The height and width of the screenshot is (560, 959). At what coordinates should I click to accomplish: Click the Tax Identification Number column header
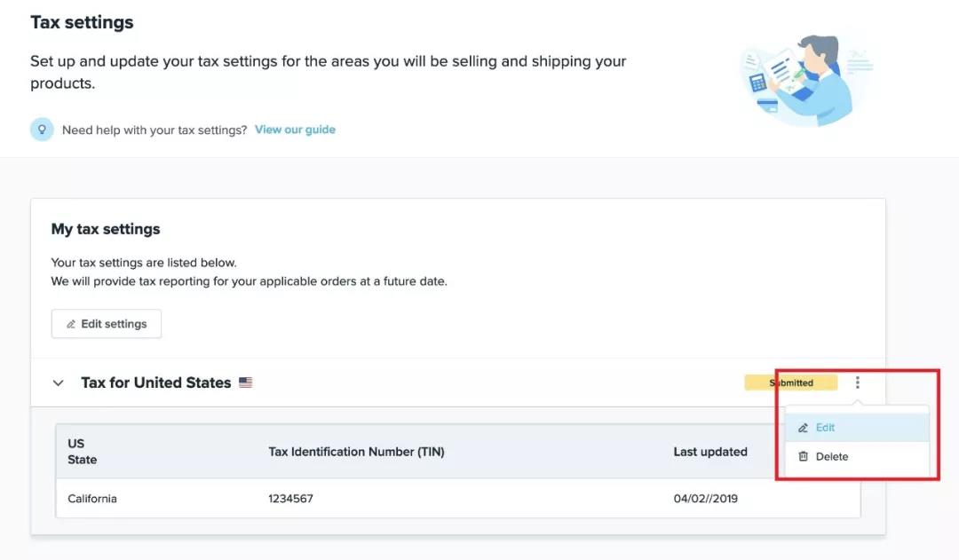click(356, 452)
